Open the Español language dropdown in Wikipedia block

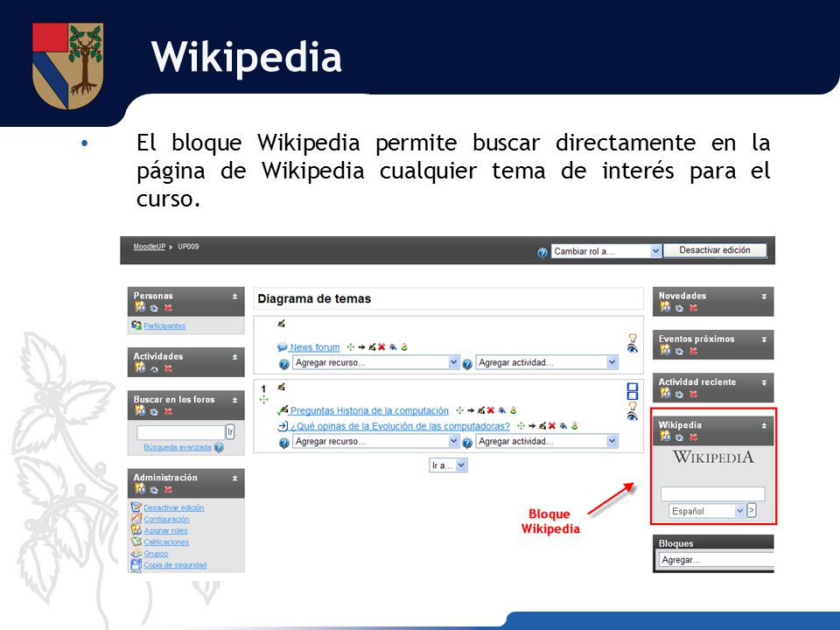tap(707, 511)
